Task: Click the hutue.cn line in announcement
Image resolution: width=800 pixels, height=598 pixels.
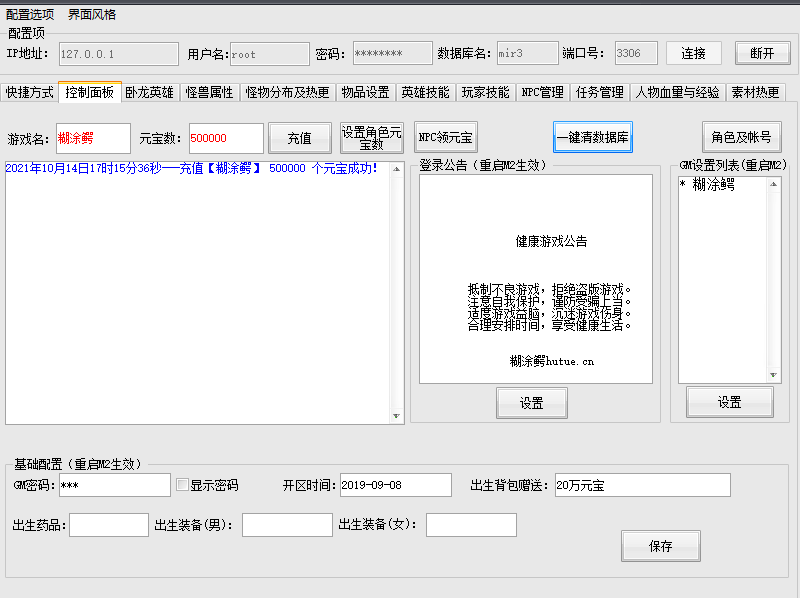Action: (x=552, y=361)
